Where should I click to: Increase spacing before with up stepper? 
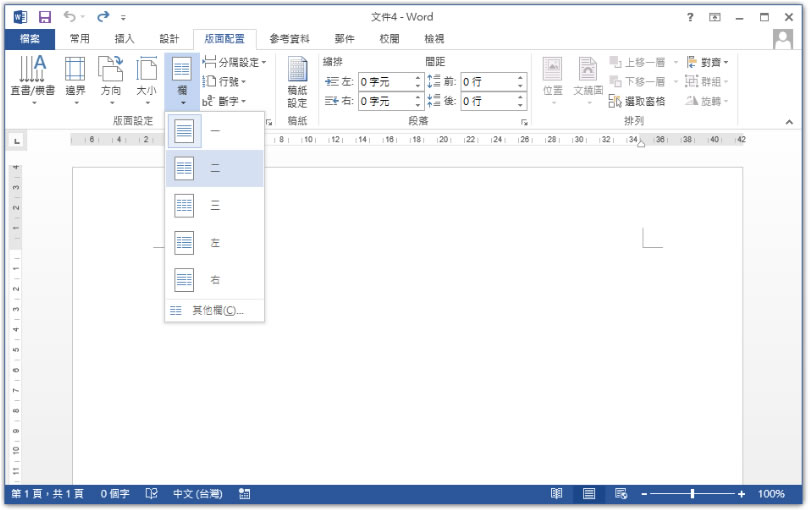[x=520, y=78]
